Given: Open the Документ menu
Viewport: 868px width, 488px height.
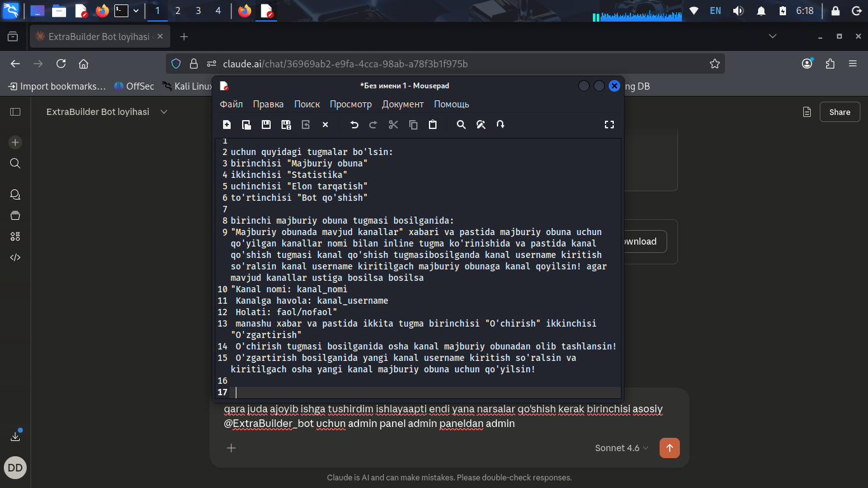Looking at the screenshot, I should (x=402, y=104).
